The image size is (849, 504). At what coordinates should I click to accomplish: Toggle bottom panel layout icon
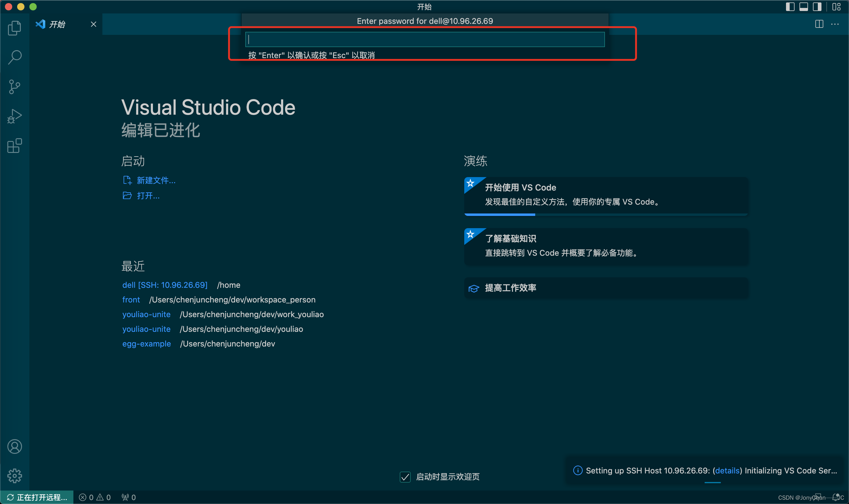[803, 7]
